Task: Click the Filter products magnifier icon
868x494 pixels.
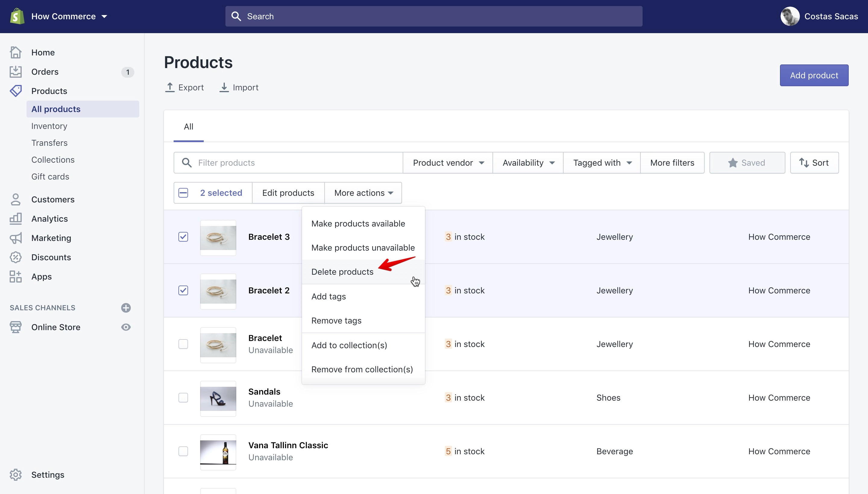Action: pyautogui.click(x=187, y=163)
